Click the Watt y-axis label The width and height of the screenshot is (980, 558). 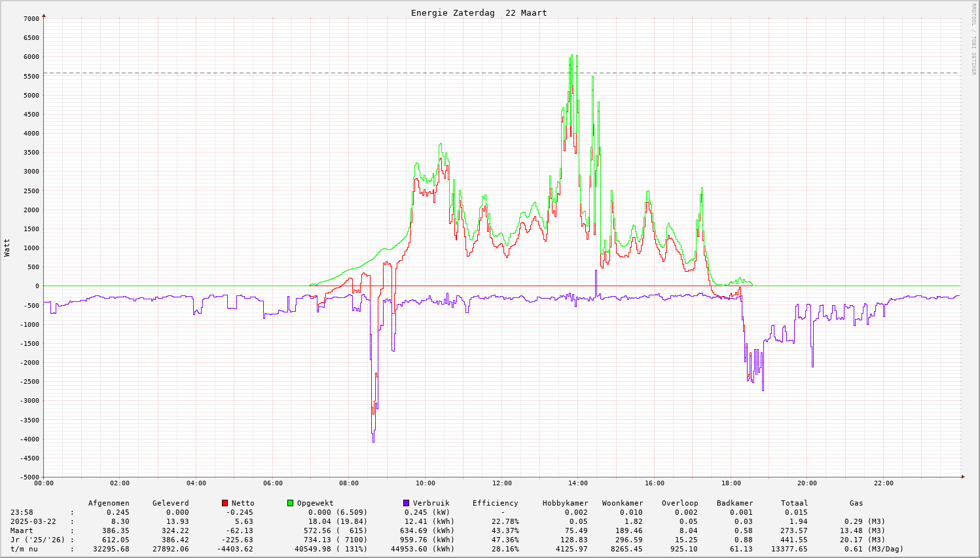[x=7, y=247]
